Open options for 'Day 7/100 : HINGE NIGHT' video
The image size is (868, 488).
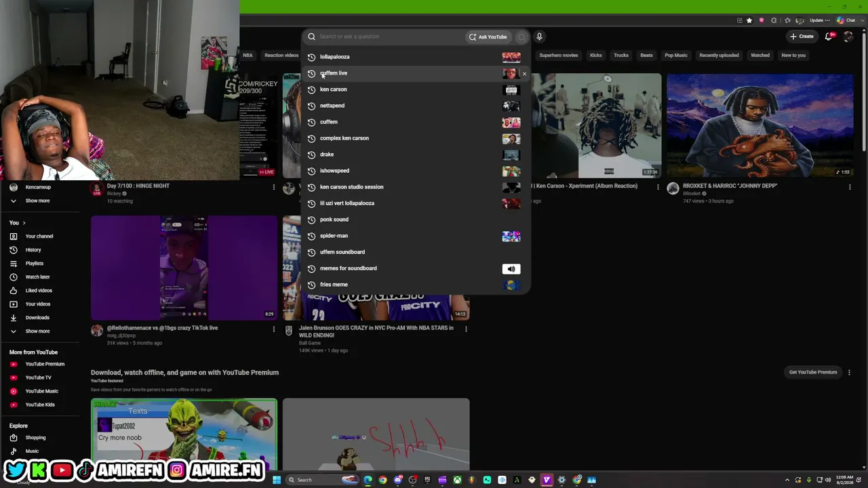[274, 187]
